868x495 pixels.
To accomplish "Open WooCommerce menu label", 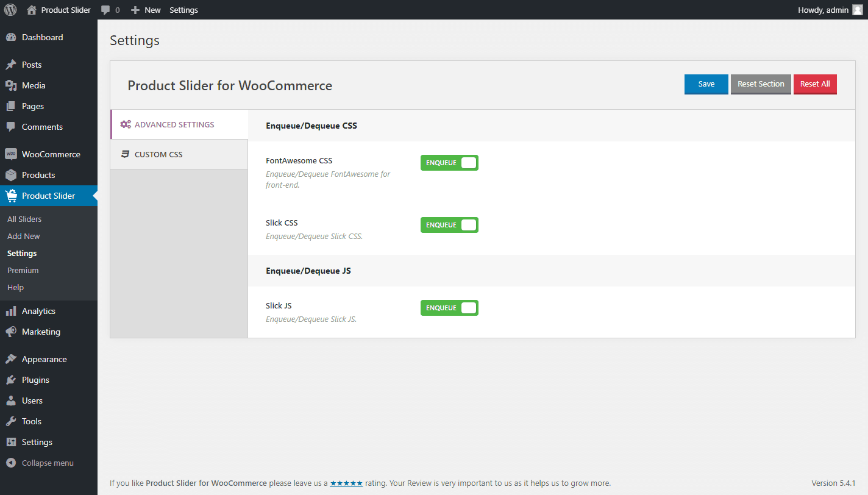I will (51, 154).
